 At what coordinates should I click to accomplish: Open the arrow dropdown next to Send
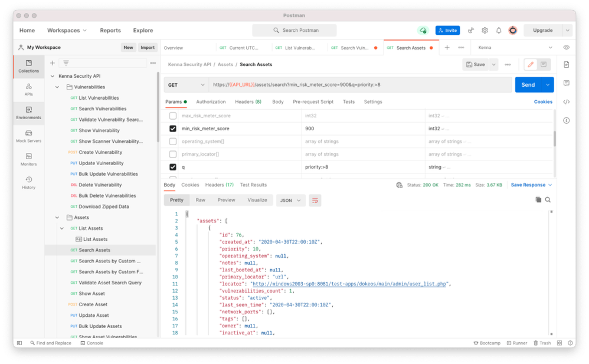(x=548, y=85)
